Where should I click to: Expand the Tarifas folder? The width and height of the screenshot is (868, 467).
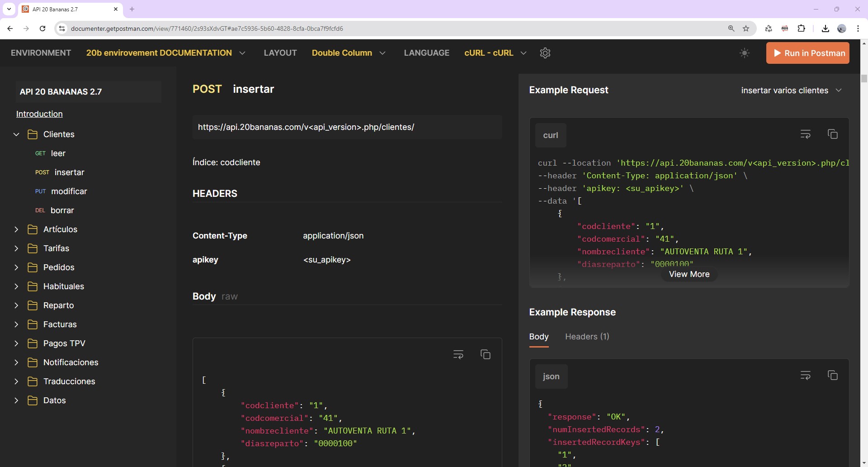(16, 248)
